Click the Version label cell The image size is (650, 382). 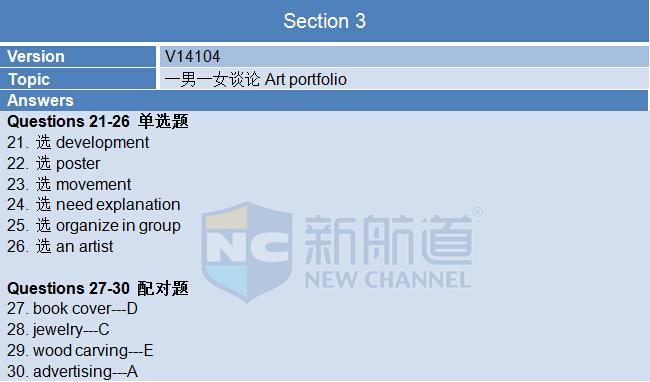click(x=78, y=56)
